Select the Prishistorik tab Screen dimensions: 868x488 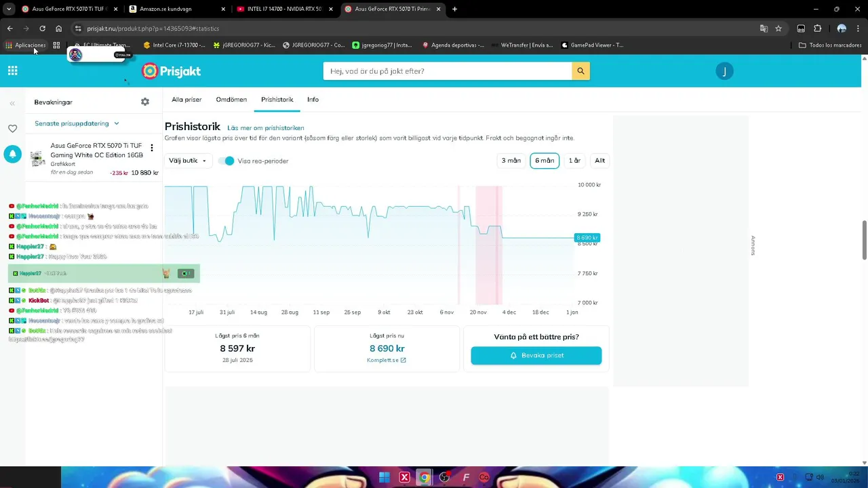tap(277, 100)
